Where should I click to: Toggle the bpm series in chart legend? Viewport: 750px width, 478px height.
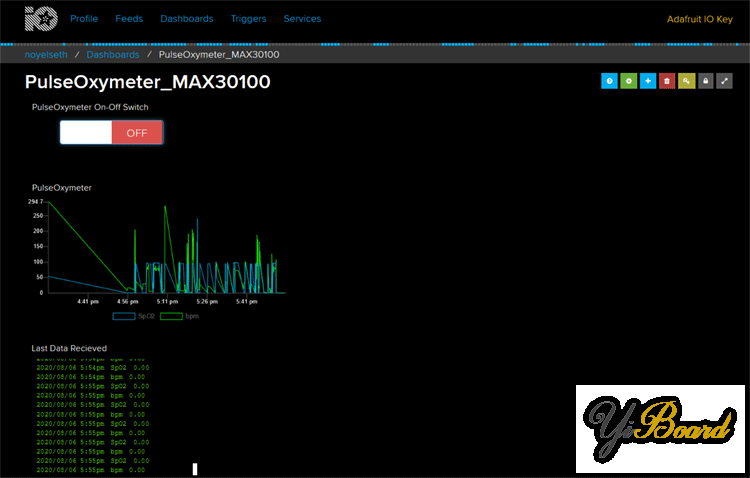[x=179, y=316]
